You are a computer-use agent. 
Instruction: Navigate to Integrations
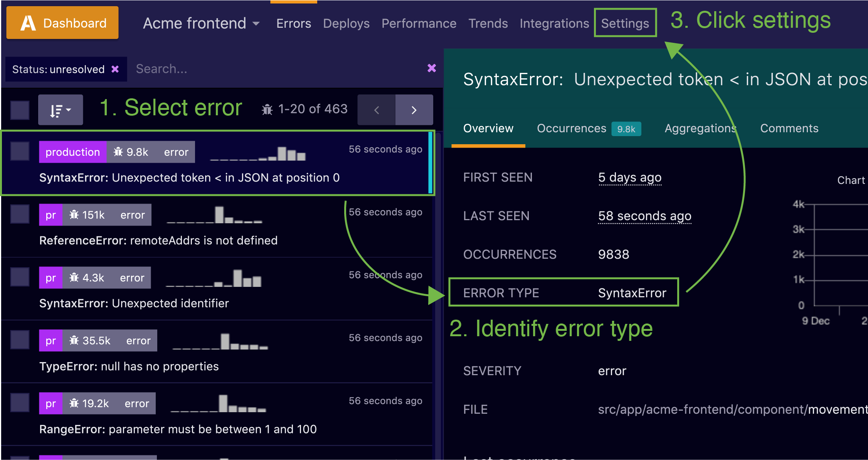pyautogui.click(x=554, y=24)
